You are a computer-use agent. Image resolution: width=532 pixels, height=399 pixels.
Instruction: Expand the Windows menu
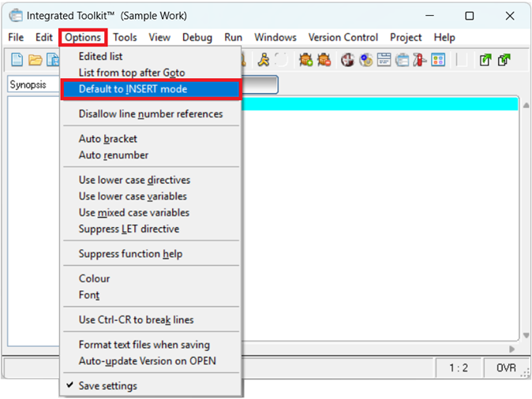click(x=275, y=37)
